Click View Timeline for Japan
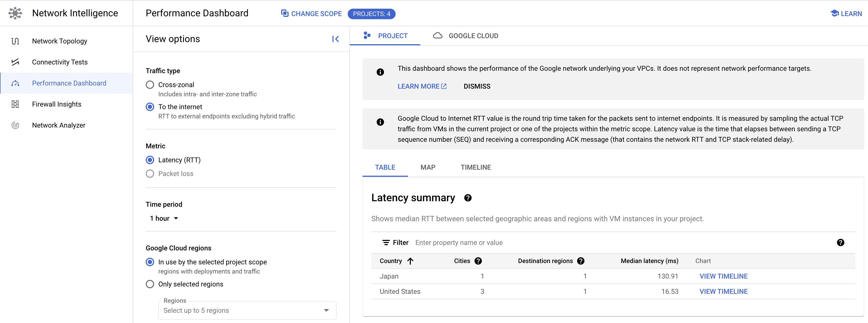 [x=723, y=276]
